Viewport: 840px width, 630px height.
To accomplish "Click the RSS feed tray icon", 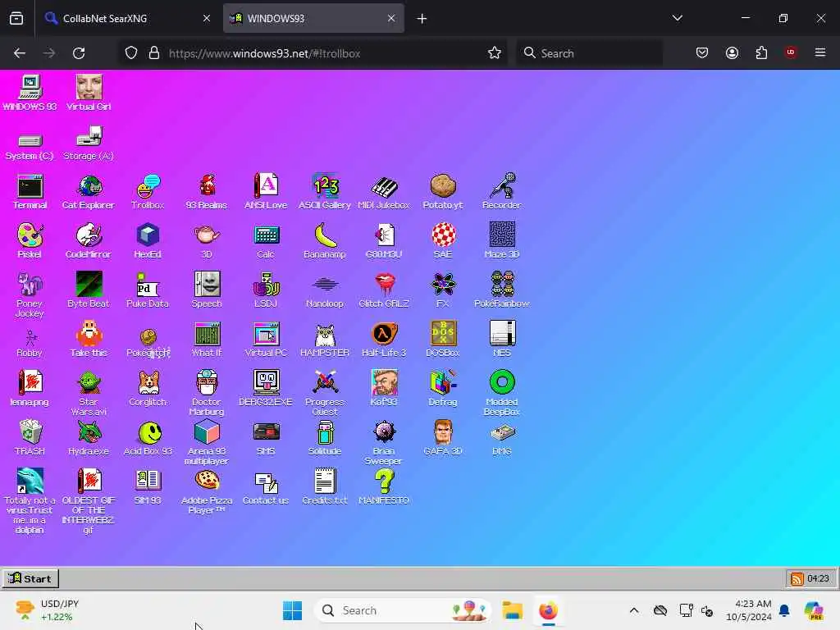I will (797, 578).
